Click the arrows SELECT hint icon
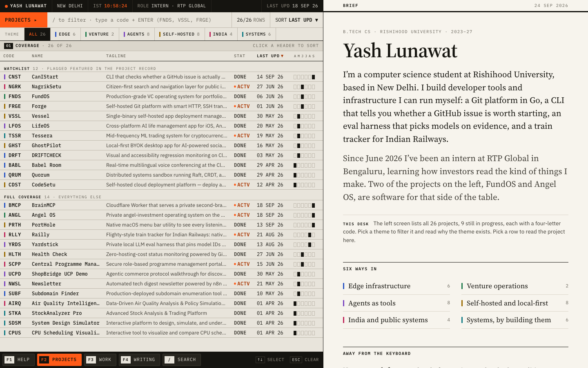588x368 pixels. click(260, 360)
